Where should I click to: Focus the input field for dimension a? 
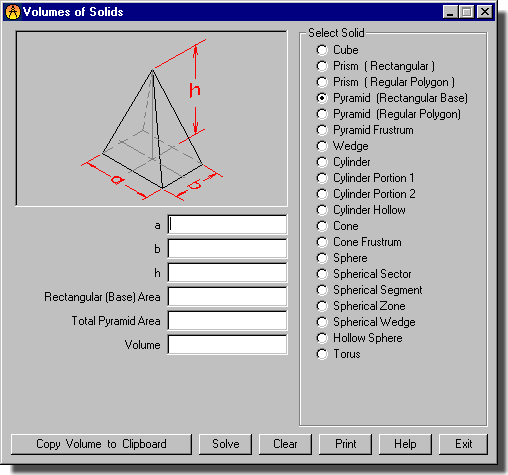coord(227,225)
